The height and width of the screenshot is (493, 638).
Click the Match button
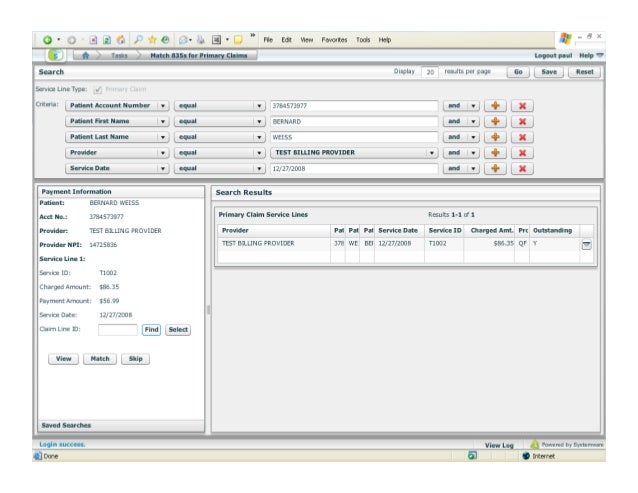tap(100, 359)
